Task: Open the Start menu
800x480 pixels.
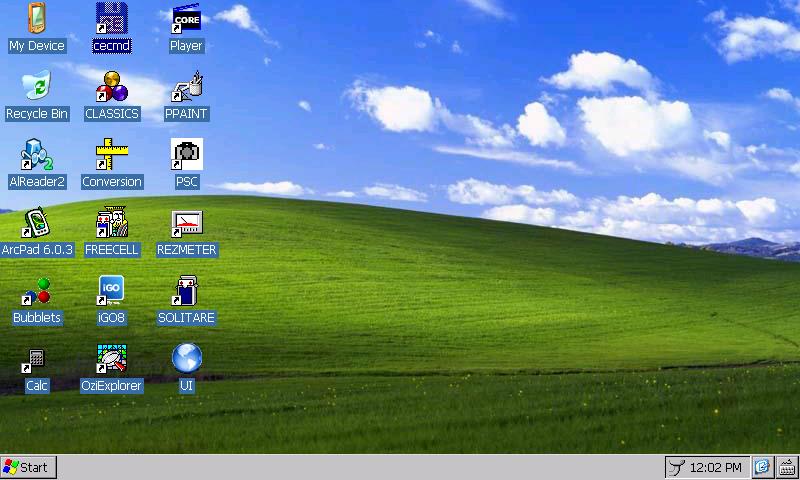Action: (29, 467)
